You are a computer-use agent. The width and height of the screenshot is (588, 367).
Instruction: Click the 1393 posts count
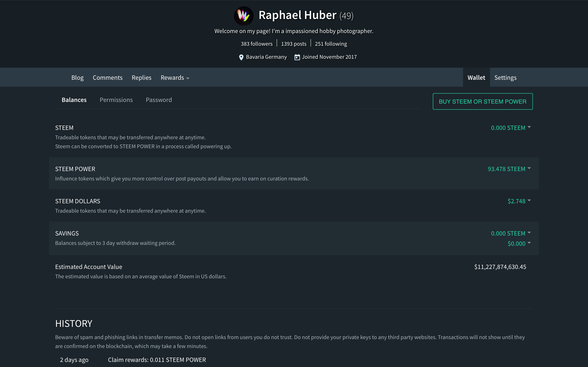(x=294, y=44)
